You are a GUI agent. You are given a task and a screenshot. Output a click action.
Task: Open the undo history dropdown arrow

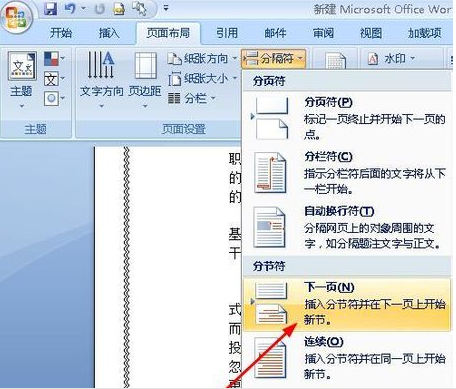tap(83, 8)
